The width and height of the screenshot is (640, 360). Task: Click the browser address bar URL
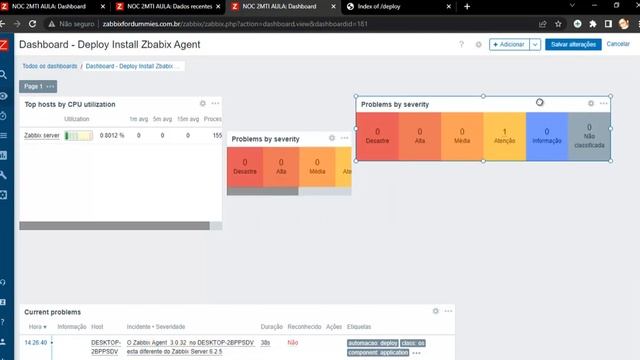235,24
